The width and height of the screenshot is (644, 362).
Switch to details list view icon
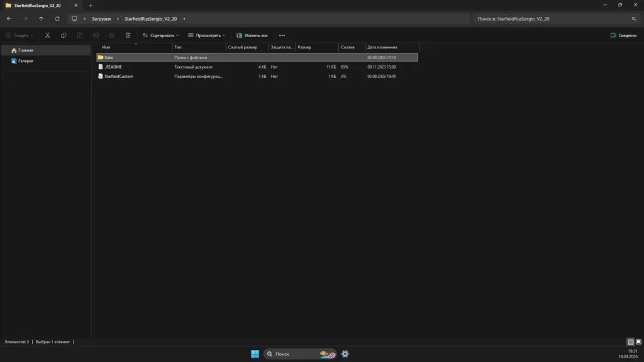coord(630,342)
